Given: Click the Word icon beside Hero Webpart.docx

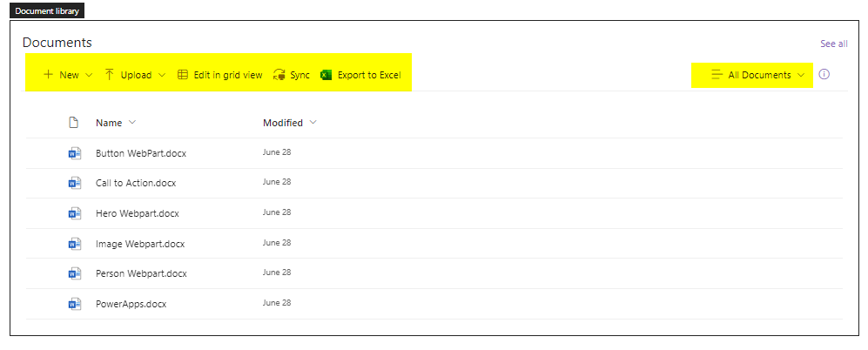Looking at the screenshot, I should (x=74, y=213).
